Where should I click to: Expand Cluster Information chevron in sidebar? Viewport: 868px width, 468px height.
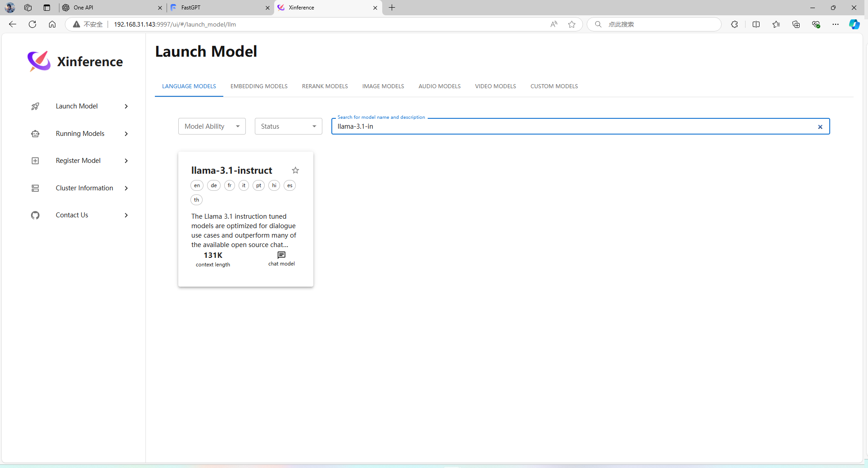[126, 188]
